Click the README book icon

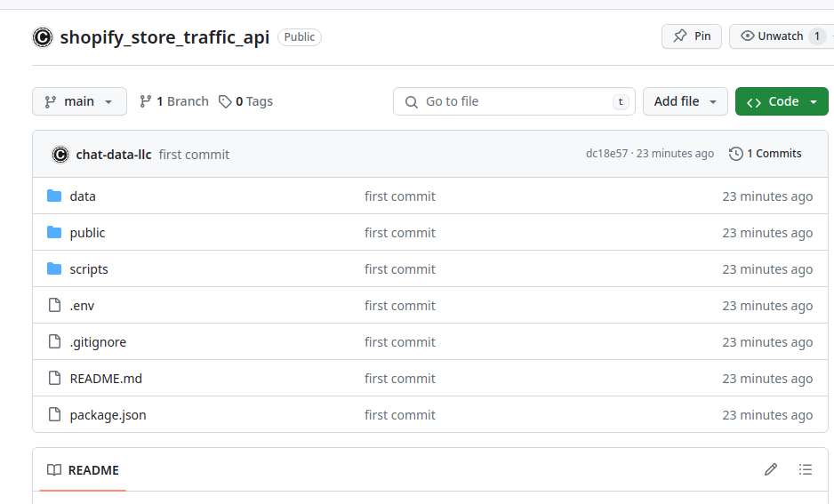click(x=54, y=470)
